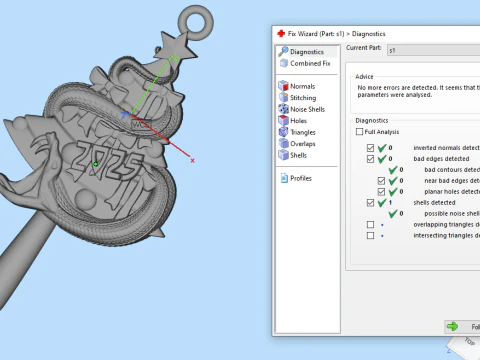Toggle the inverted normals detected checkbox

(370, 148)
